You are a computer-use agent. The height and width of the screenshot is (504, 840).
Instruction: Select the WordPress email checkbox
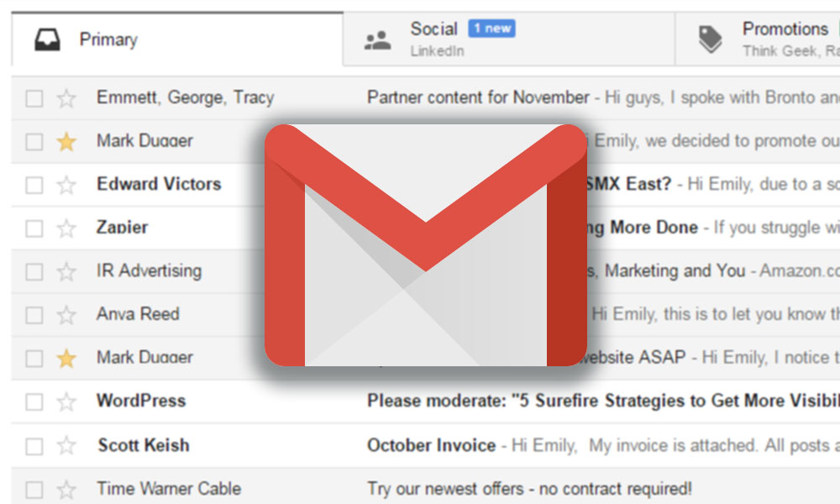click(34, 402)
